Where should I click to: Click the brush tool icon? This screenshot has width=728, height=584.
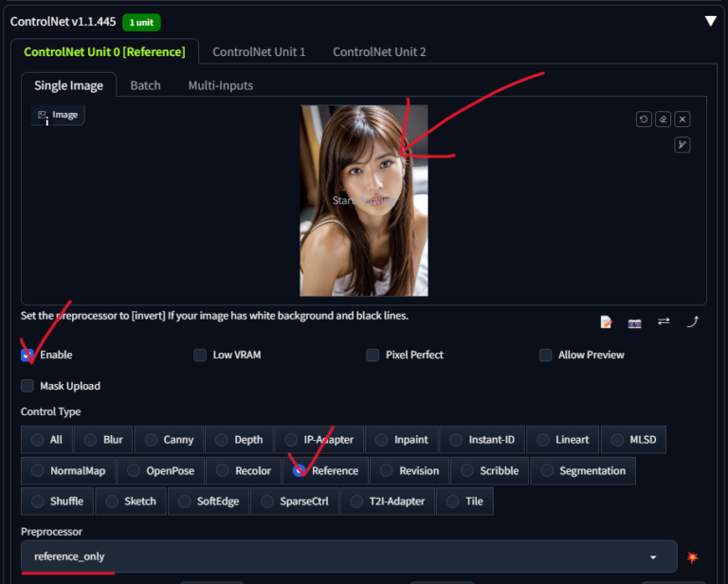coord(682,144)
